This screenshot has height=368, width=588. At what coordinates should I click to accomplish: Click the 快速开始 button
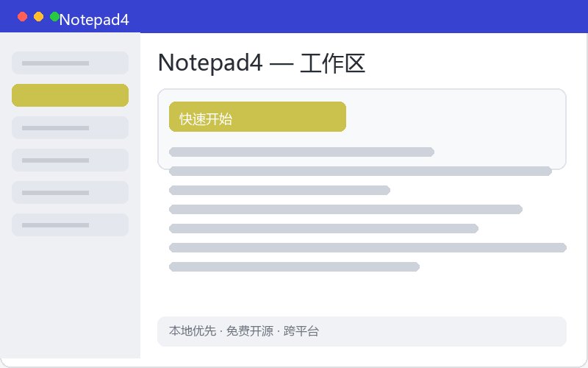coord(257,117)
